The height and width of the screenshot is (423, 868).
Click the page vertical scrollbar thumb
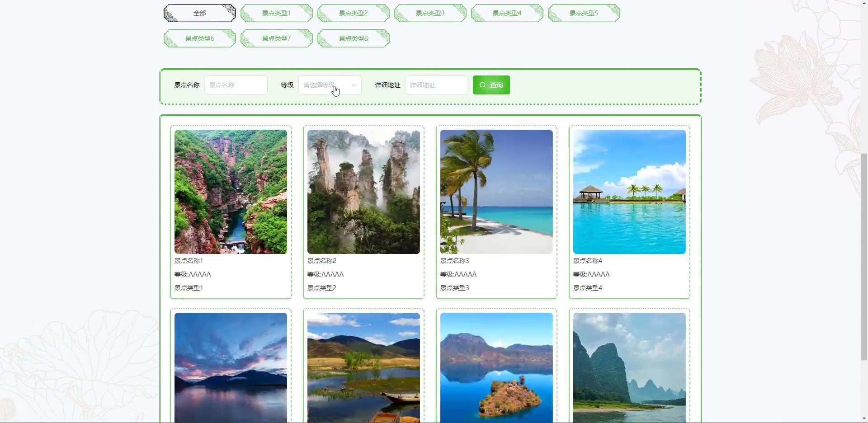[x=864, y=257]
